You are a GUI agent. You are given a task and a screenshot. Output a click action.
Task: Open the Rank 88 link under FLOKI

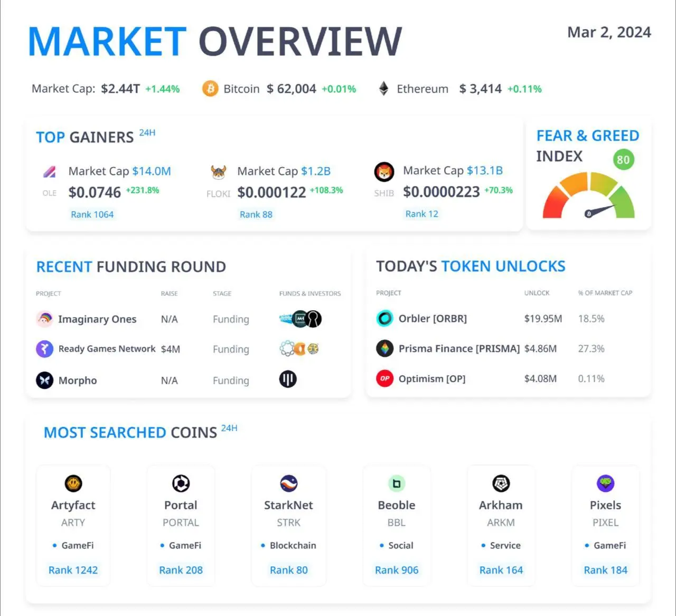tap(256, 214)
